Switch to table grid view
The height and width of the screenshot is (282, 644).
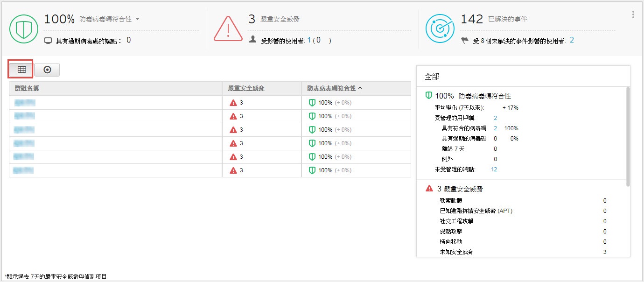tap(21, 70)
